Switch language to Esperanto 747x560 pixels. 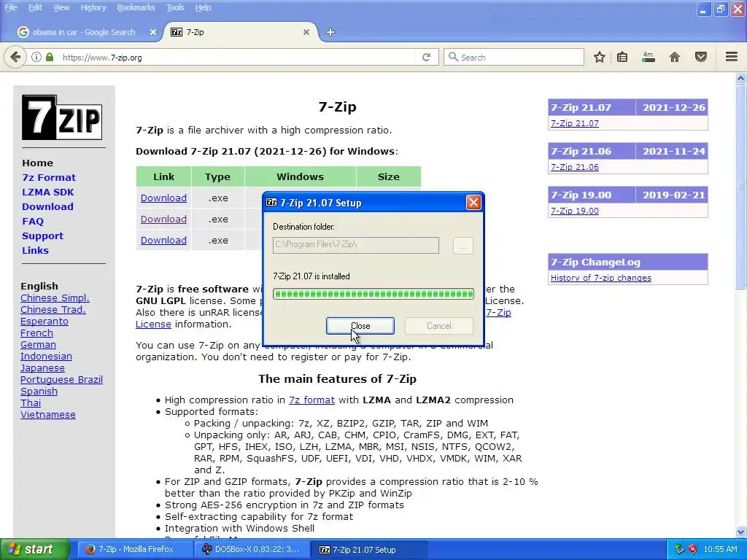(x=44, y=321)
